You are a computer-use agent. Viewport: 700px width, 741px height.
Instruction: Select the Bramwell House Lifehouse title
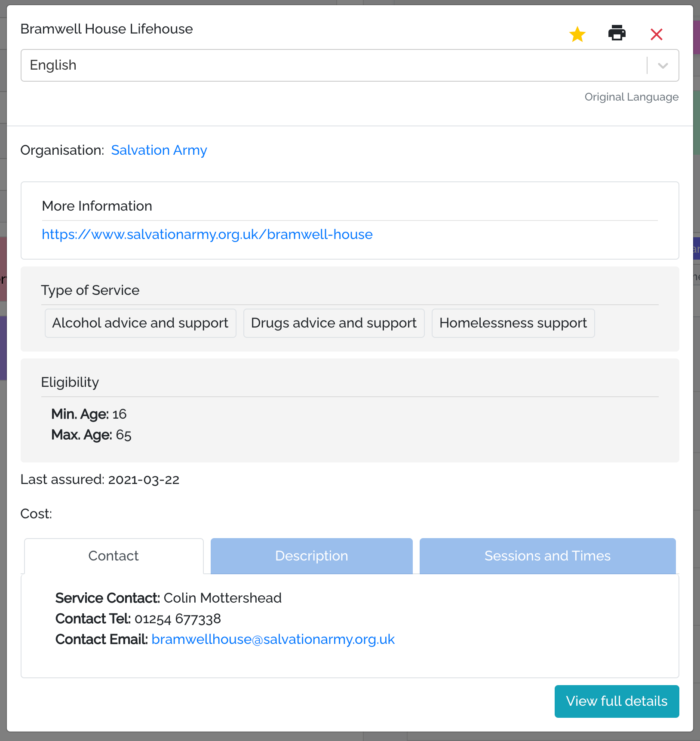click(x=107, y=29)
